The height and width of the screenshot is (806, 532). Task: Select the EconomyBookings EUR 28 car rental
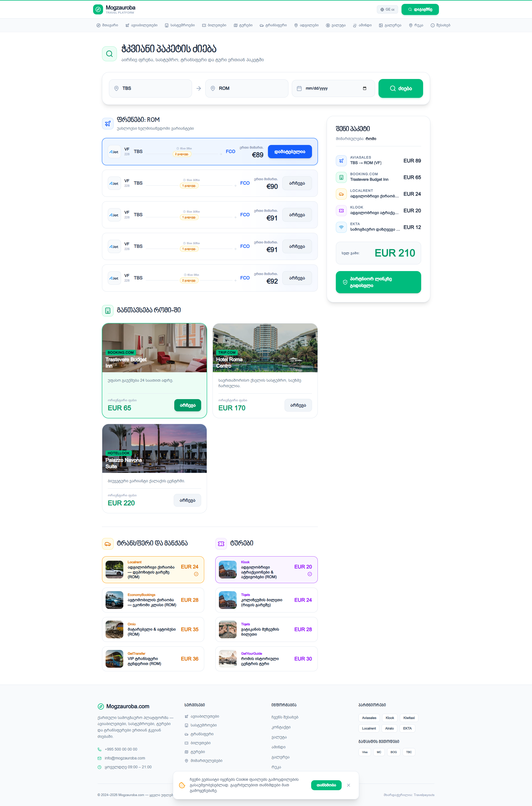click(x=153, y=600)
